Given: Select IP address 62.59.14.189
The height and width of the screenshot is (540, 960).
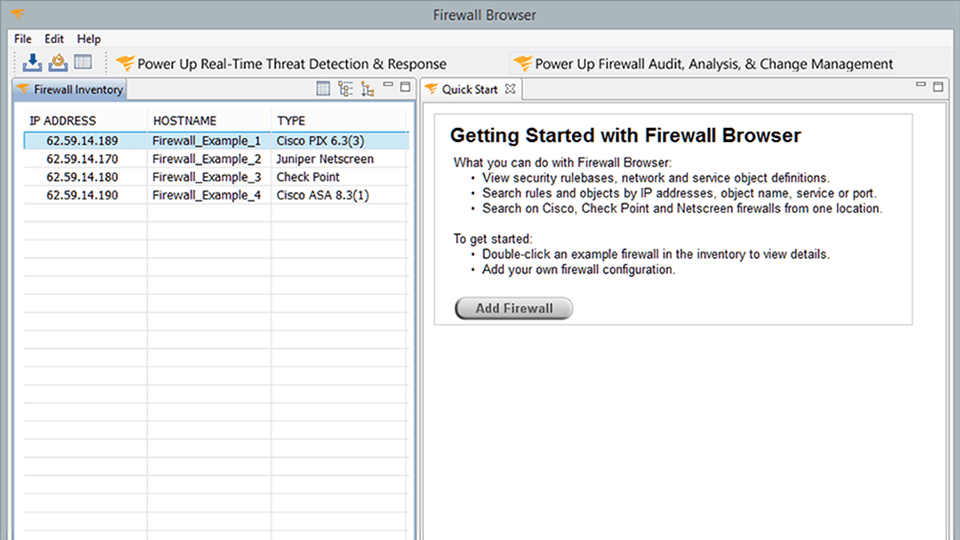Looking at the screenshot, I should 82,141.
